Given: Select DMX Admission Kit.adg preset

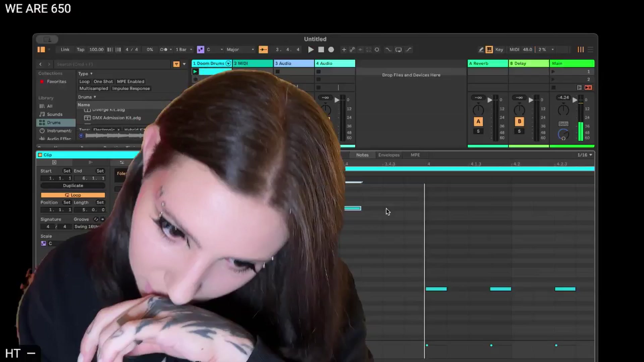Looking at the screenshot, I should point(116,118).
